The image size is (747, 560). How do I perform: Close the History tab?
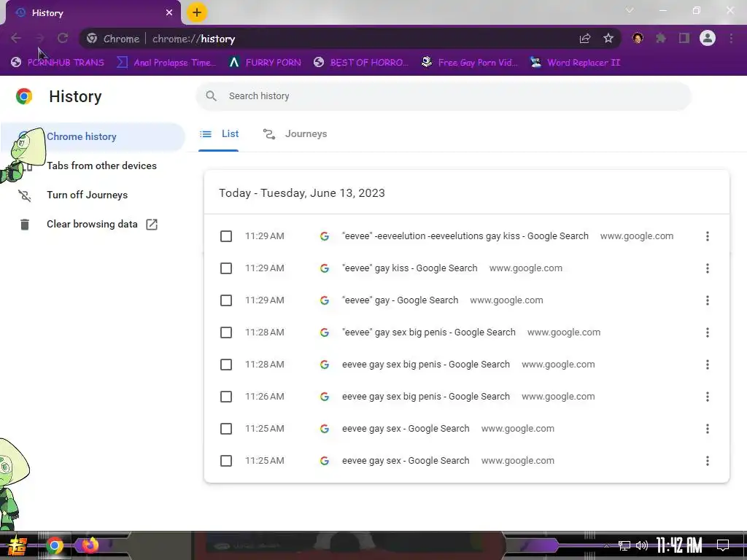tap(169, 13)
